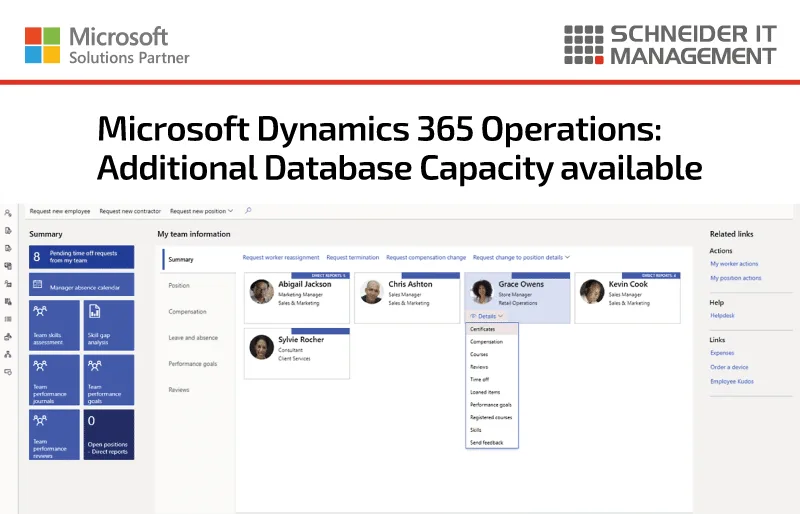This screenshot has width=800, height=514.
Task: Click Abigail Jackson's profile photo
Action: [262, 291]
